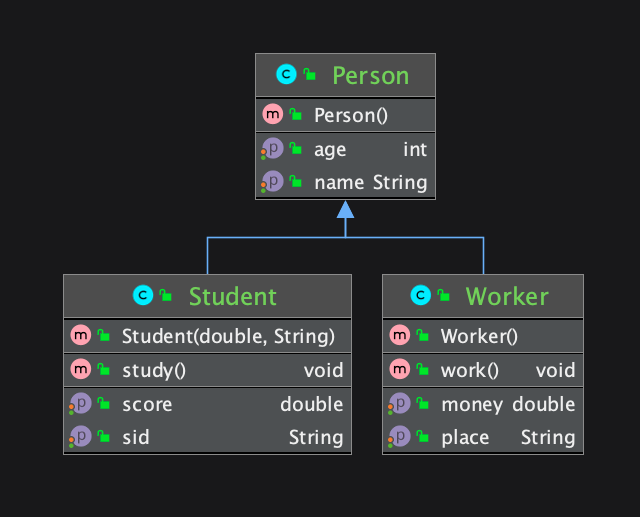Click the class icon beside Worker
This screenshot has height=517, width=640.
420,296
